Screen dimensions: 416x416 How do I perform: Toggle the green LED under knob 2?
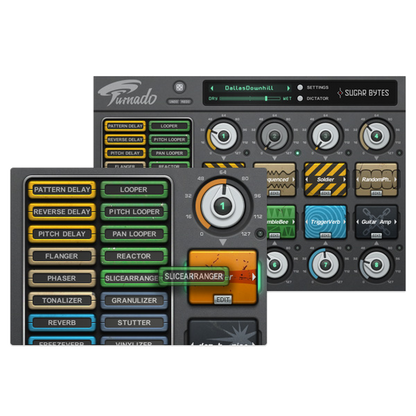point(297,153)
